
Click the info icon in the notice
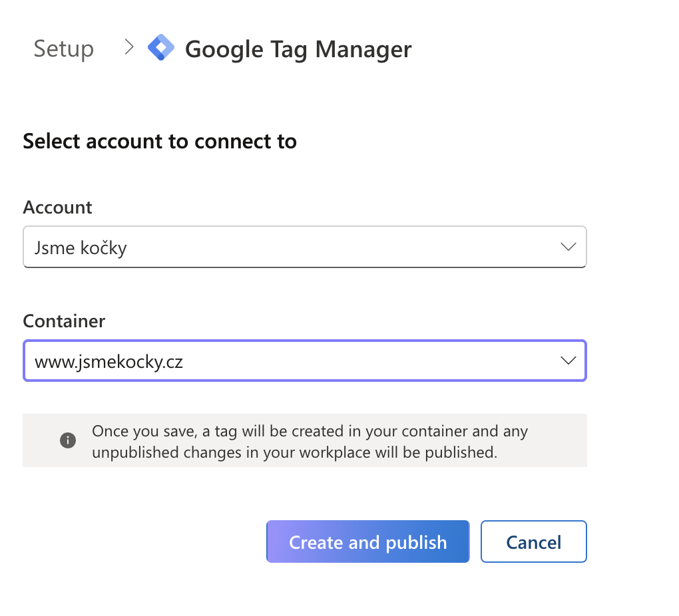point(67,440)
